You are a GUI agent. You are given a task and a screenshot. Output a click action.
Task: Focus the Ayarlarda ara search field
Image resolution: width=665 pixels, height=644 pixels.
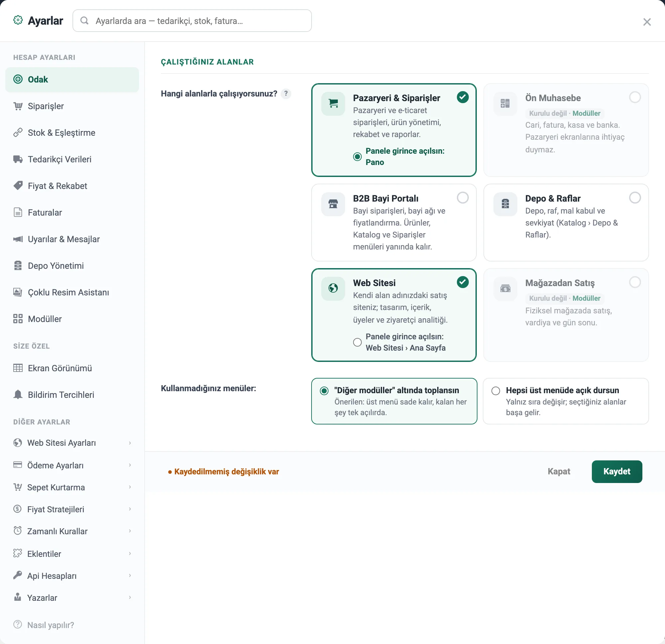[192, 21]
